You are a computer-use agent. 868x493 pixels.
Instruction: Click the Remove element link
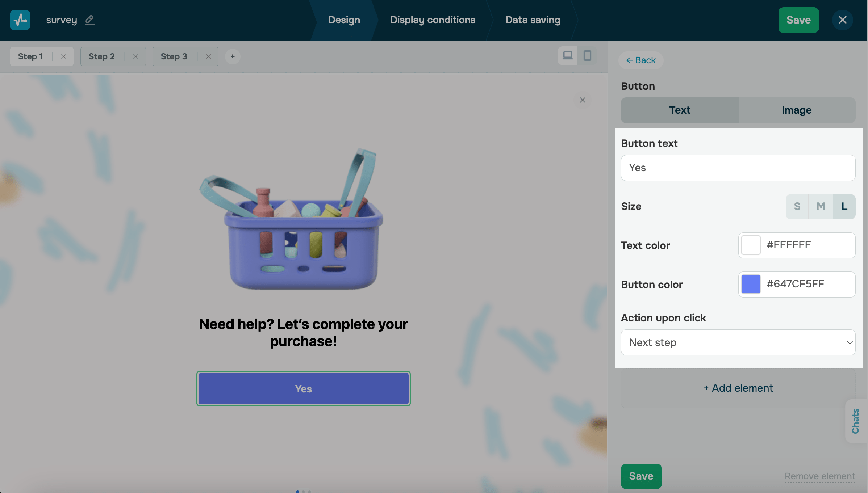[x=820, y=476]
